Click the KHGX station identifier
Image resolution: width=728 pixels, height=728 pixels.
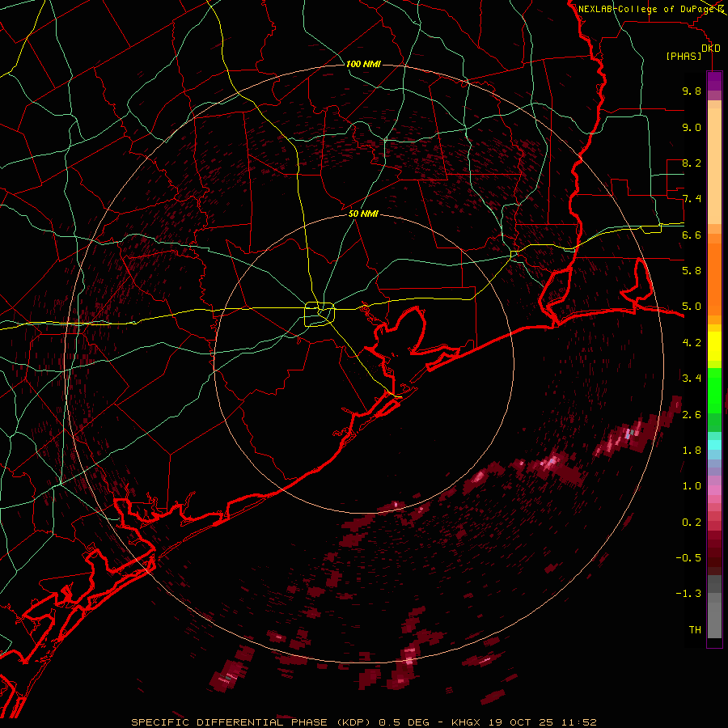tap(466, 722)
